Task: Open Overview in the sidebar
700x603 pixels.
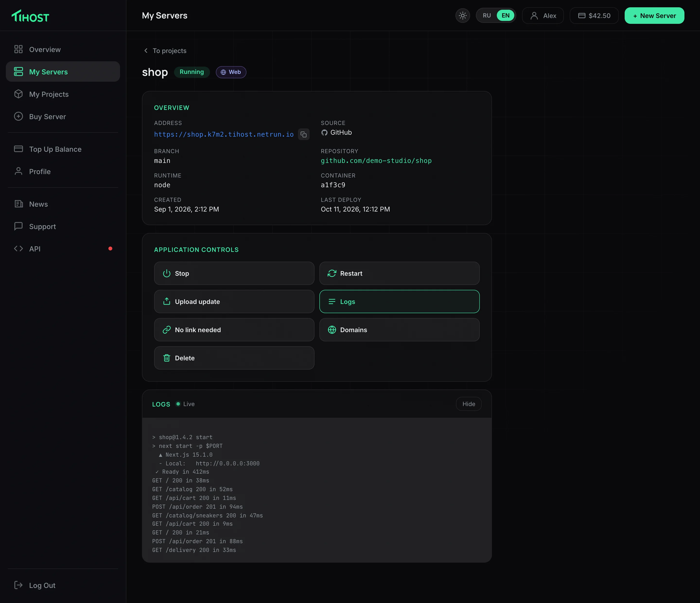Action: pyautogui.click(x=63, y=49)
